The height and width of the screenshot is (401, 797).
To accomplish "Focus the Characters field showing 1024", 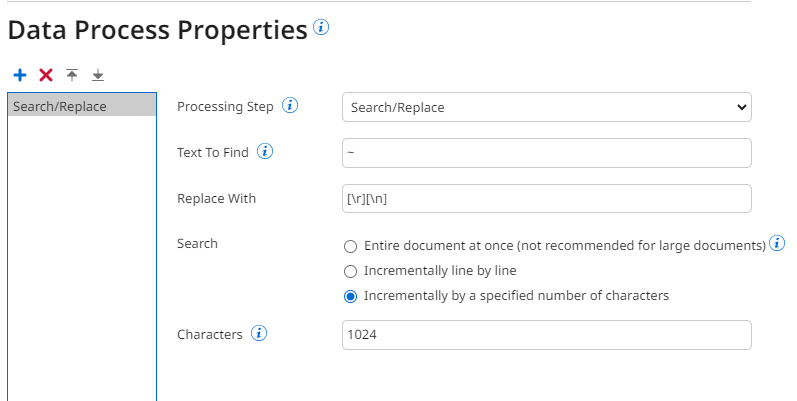I will (547, 335).
